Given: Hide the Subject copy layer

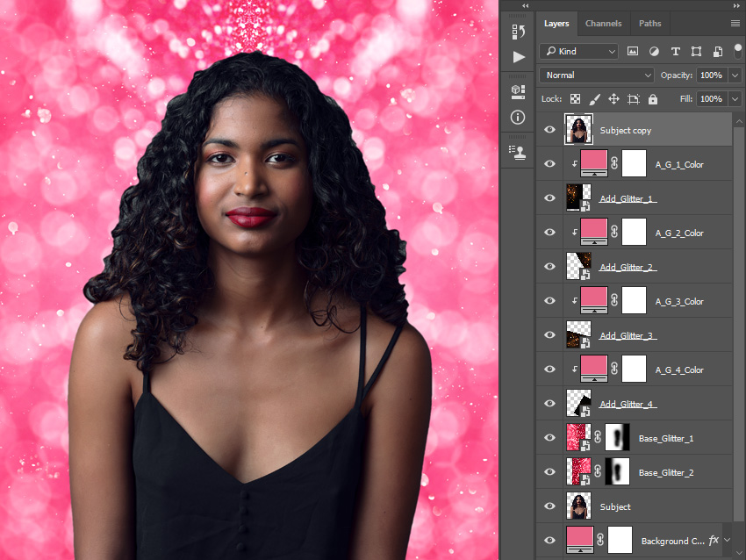Looking at the screenshot, I should [x=550, y=130].
